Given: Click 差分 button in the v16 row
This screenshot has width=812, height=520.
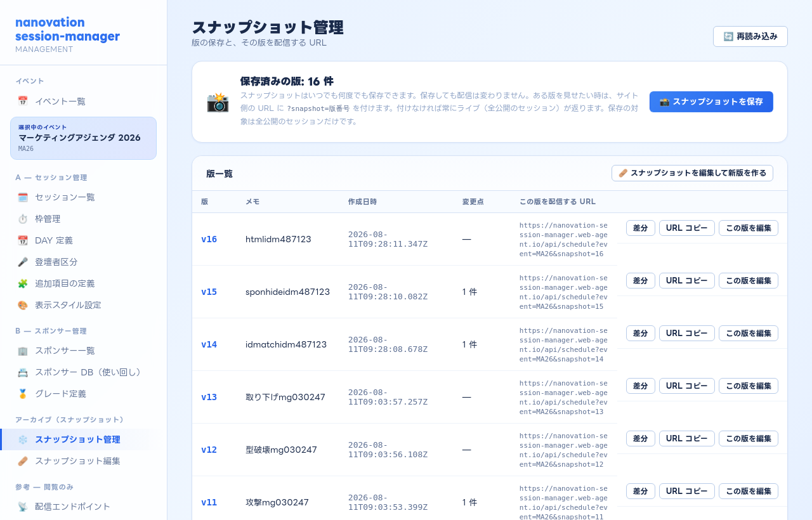Looking at the screenshot, I should pyautogui.click(x=641, y=228).
